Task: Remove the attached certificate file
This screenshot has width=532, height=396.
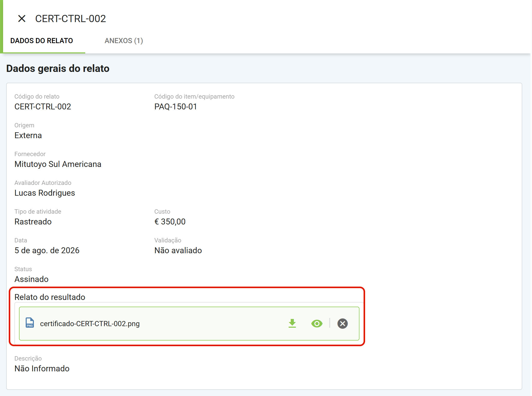Action: click(x=343, y=324)
